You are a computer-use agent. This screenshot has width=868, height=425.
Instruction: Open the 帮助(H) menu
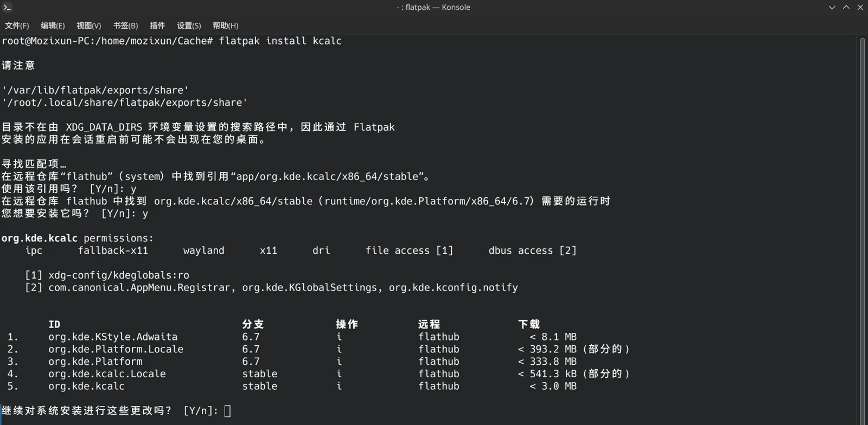point(225,25)
